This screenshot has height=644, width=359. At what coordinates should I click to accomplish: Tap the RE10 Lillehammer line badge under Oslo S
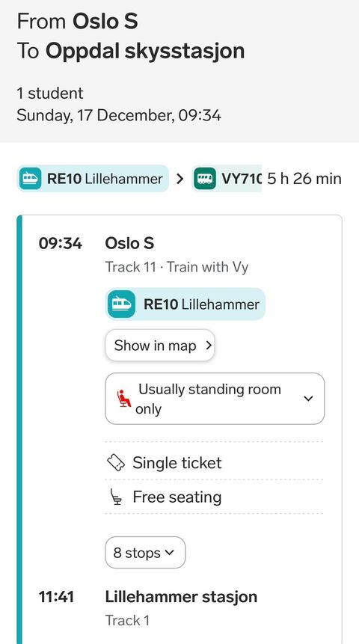185,304
